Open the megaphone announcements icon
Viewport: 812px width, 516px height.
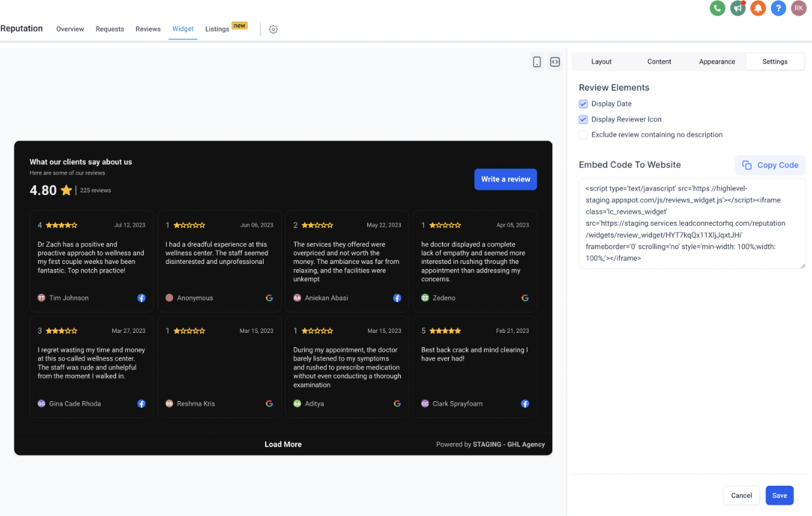[738, 9]
